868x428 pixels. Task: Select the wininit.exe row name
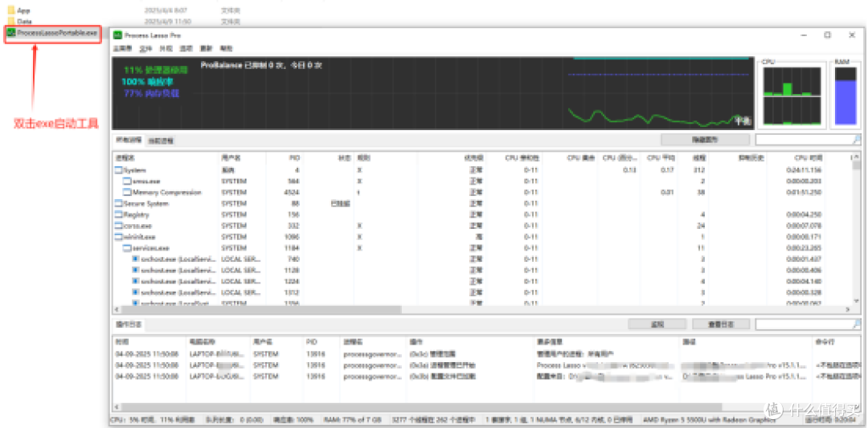[138, 237]
